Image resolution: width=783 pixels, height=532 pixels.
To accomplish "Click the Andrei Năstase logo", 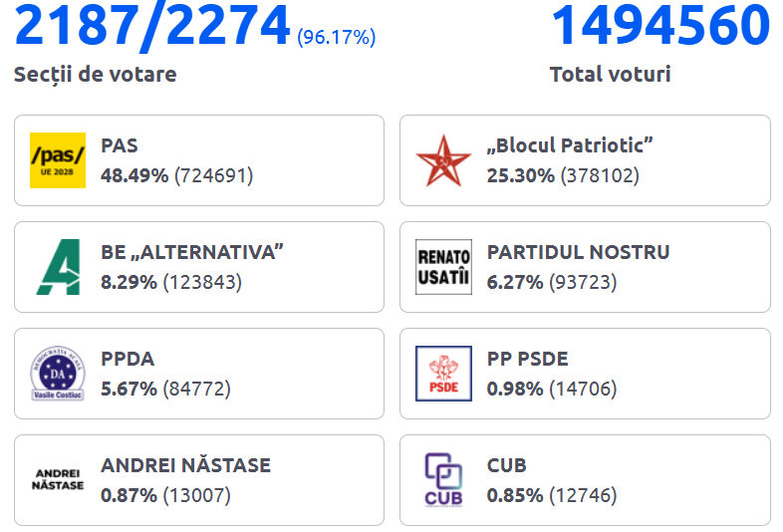I will point(58,480).
